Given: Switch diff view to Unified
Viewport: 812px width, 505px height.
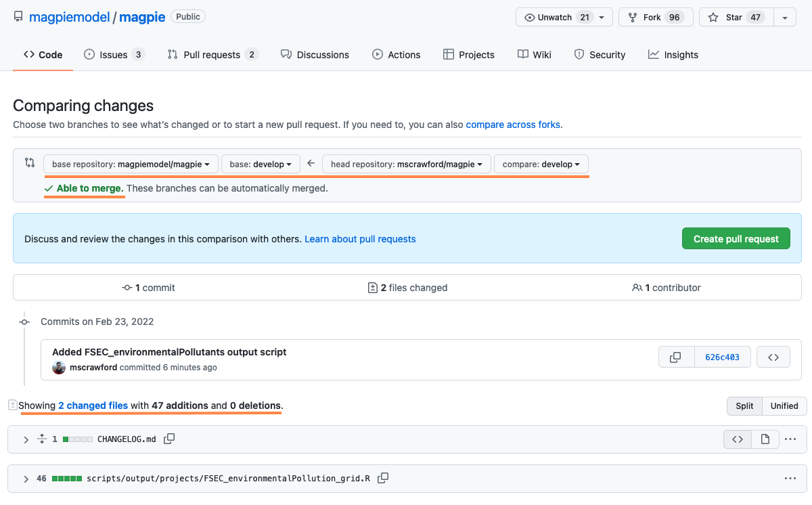Looking at the screenshot, I should pyautogui.click(x=784, y=406).
